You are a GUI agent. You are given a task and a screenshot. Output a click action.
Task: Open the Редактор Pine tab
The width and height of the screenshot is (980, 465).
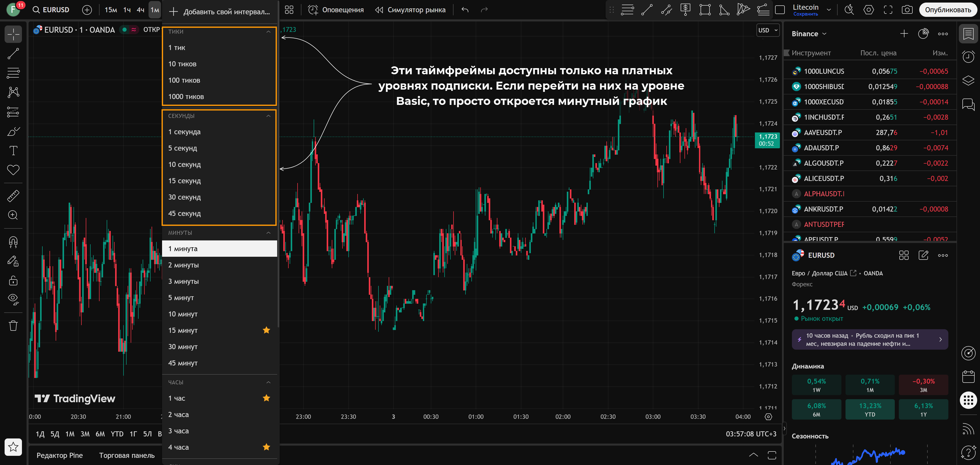[x=60, y=456]
